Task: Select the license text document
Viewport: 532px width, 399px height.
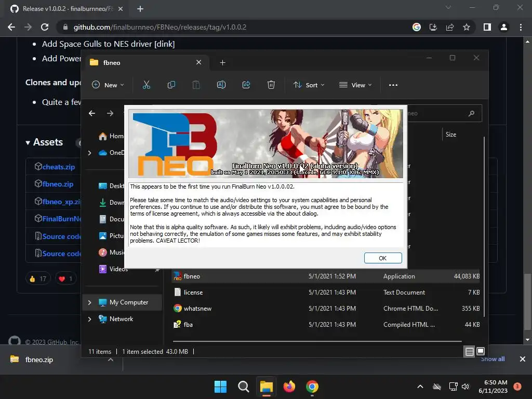Action: (x=326, y=292)
